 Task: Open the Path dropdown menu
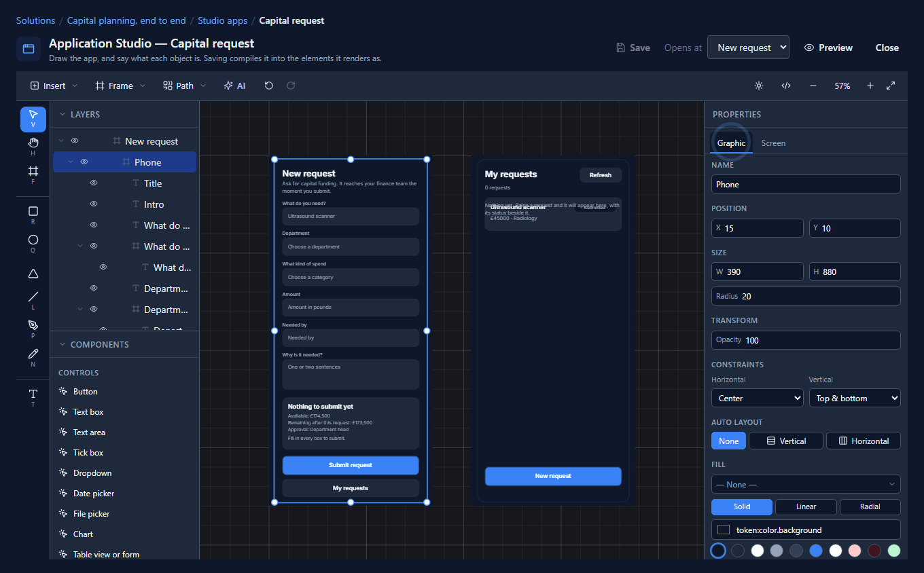pos(184,86)
